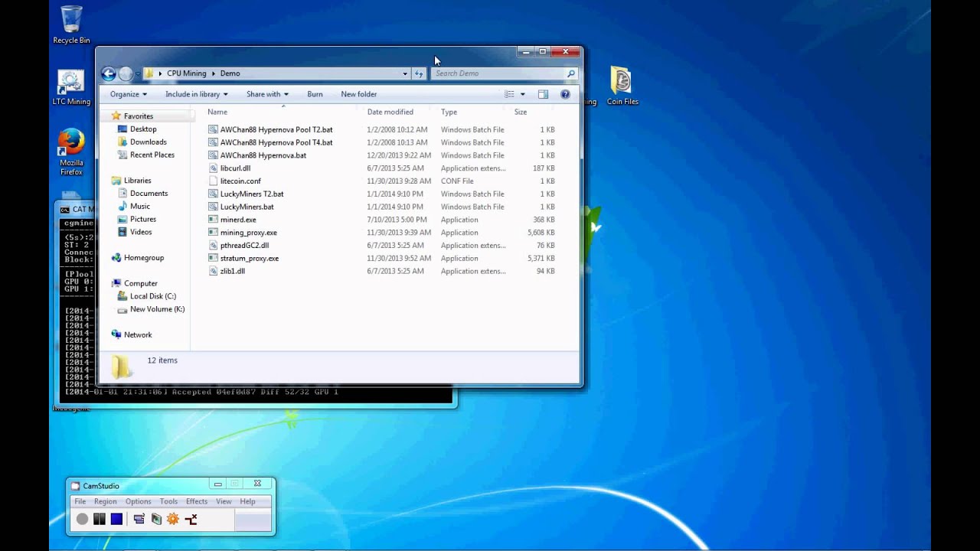This screenshot has width=980, height=551.
Task: Open Share with dropdown
Action: pos(267,94)
